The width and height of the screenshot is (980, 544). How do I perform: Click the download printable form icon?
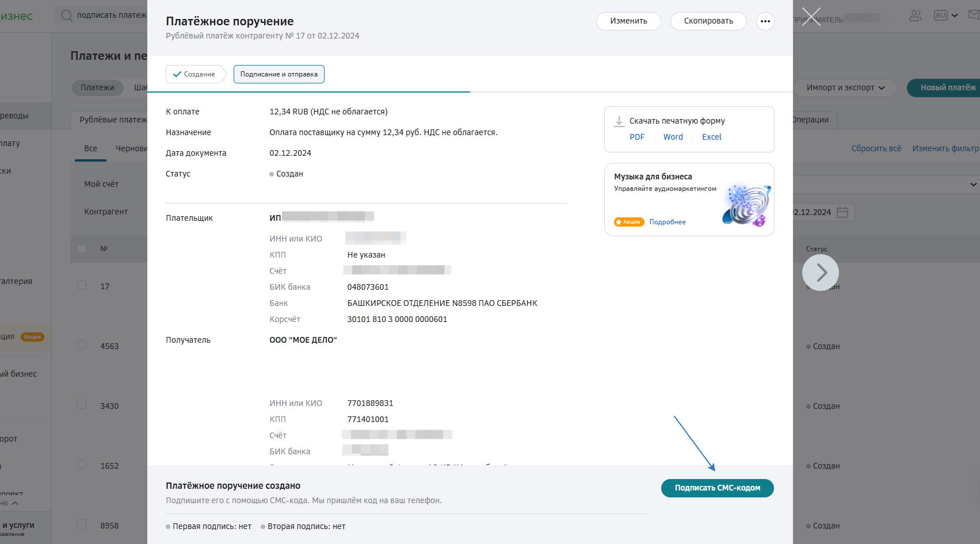[619, 121]
